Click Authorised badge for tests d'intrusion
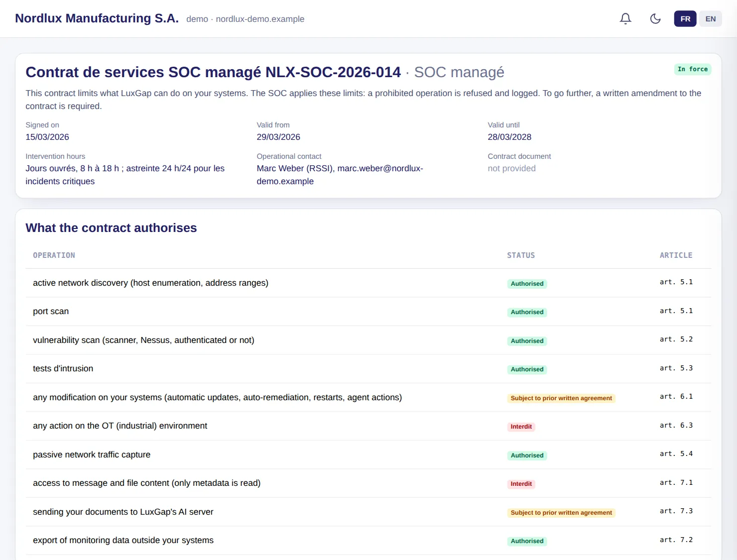The width and height of the screenshot is (737, 560). coord(527,369)
